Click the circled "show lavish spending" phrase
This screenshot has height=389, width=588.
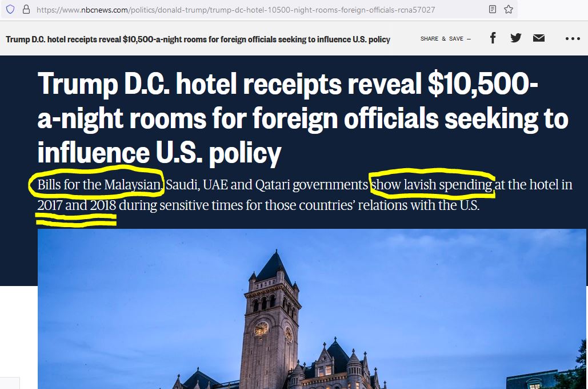click(x=431, y=185)
